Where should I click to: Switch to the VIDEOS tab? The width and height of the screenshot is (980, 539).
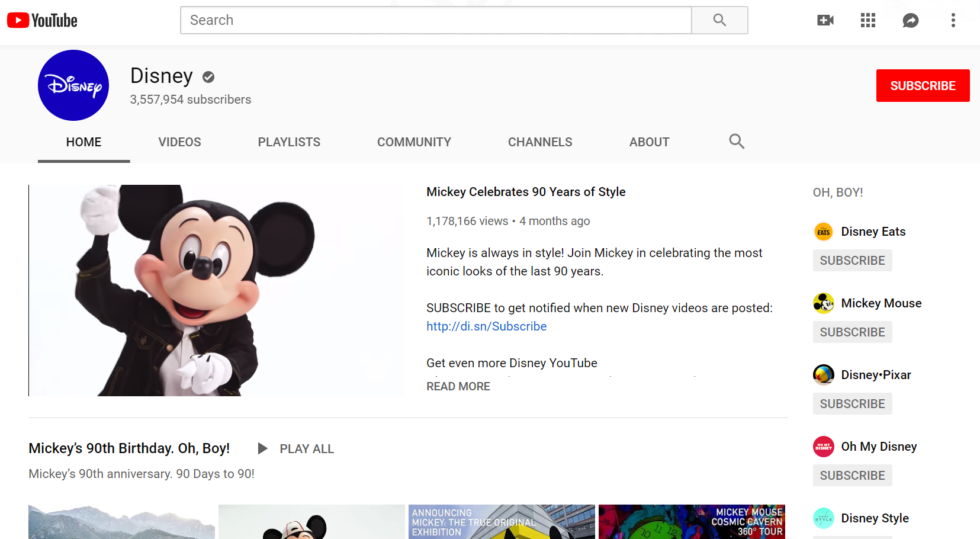pyautogui.click(x=179, y=142)
